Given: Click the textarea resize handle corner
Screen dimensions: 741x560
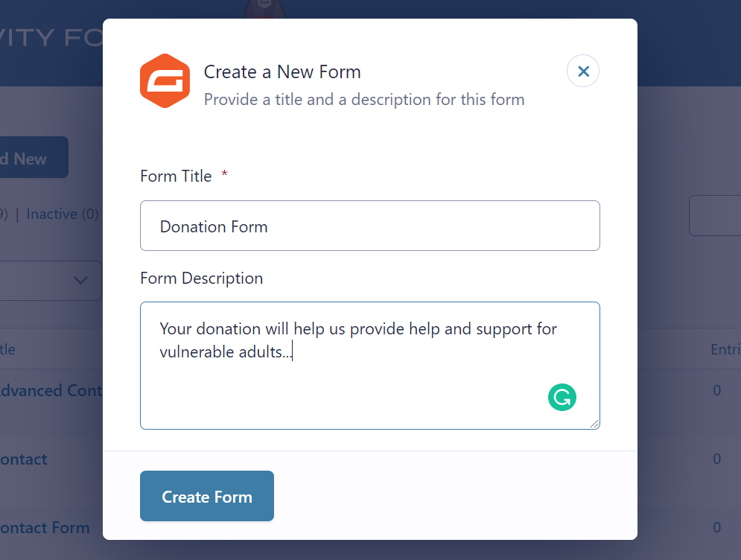Looking at the screenshot, I should (594, 424).
